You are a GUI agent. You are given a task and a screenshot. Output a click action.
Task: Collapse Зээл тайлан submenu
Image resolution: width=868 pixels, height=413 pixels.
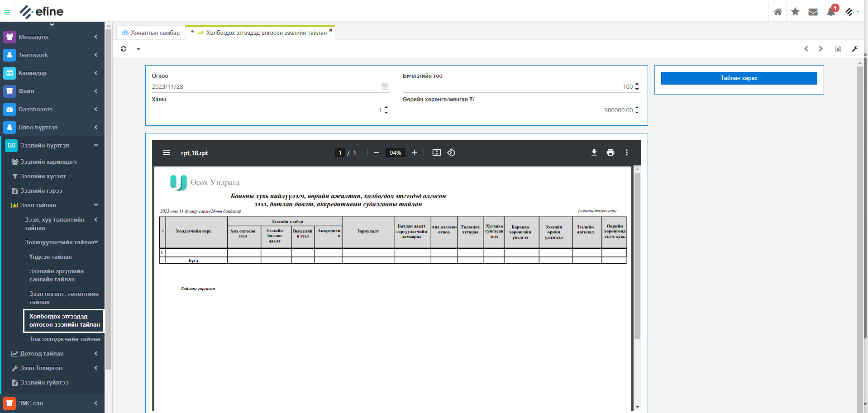96,205
